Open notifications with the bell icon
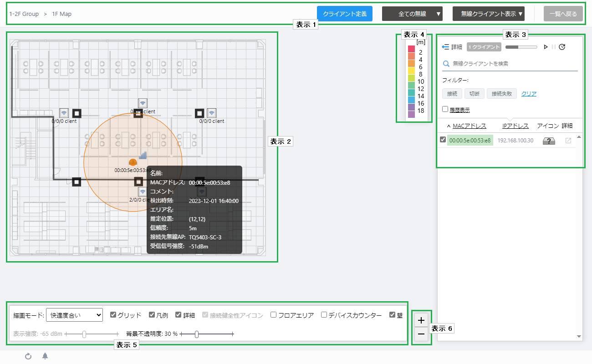The height and width of the screenshot is (364, 592). pos(45,356)
